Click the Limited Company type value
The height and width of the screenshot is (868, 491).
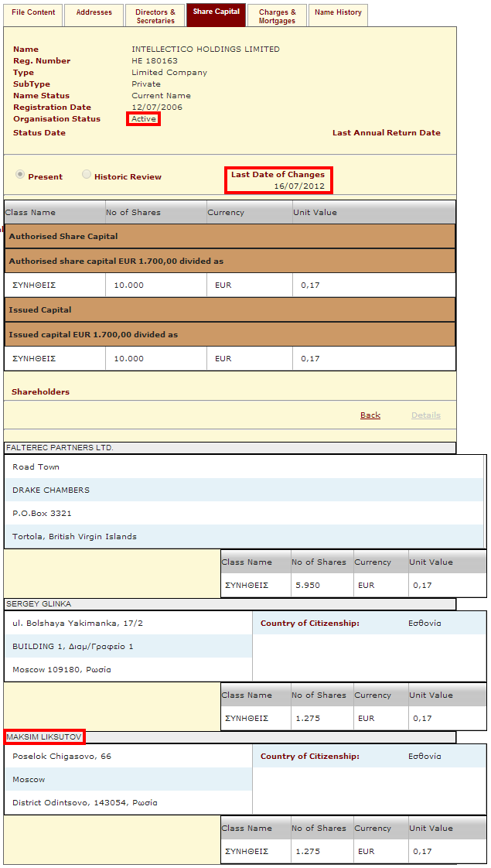pyautogui.click(x=169, y=73)
